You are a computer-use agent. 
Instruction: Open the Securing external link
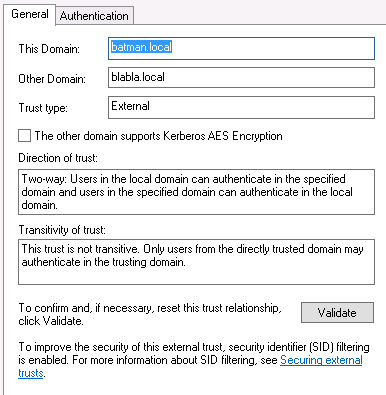pos(321,360)
